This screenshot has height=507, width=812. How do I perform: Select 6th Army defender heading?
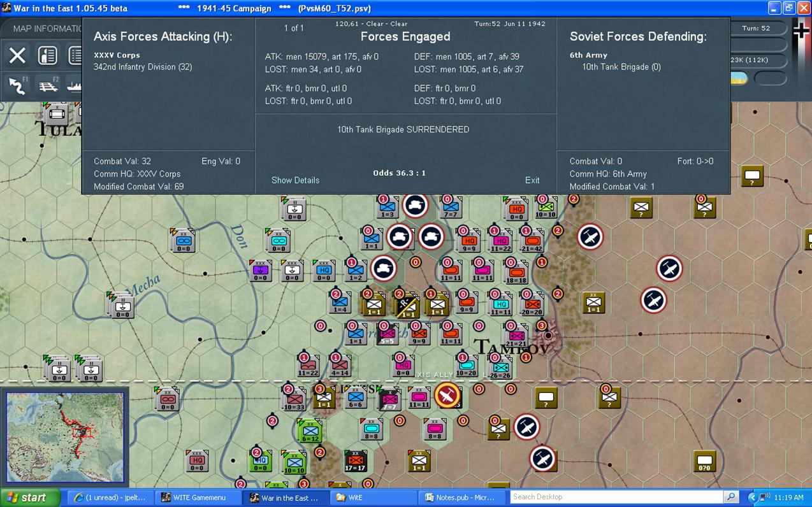tap(588, 55)
